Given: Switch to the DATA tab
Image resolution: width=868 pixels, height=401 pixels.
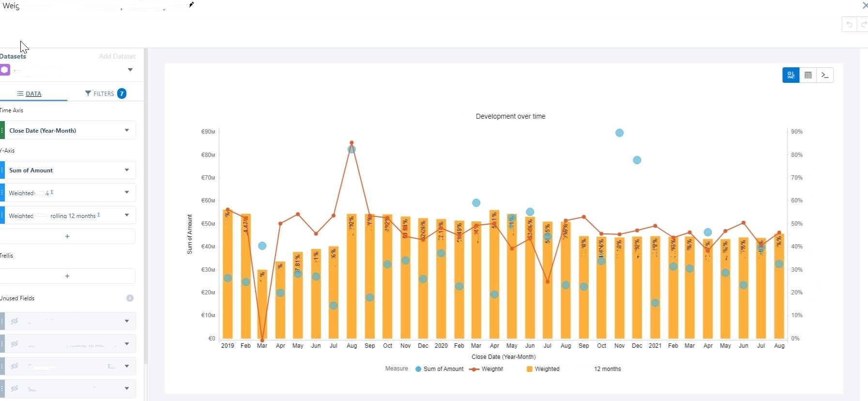Looking at the screenshot, I should click(33, 93).
